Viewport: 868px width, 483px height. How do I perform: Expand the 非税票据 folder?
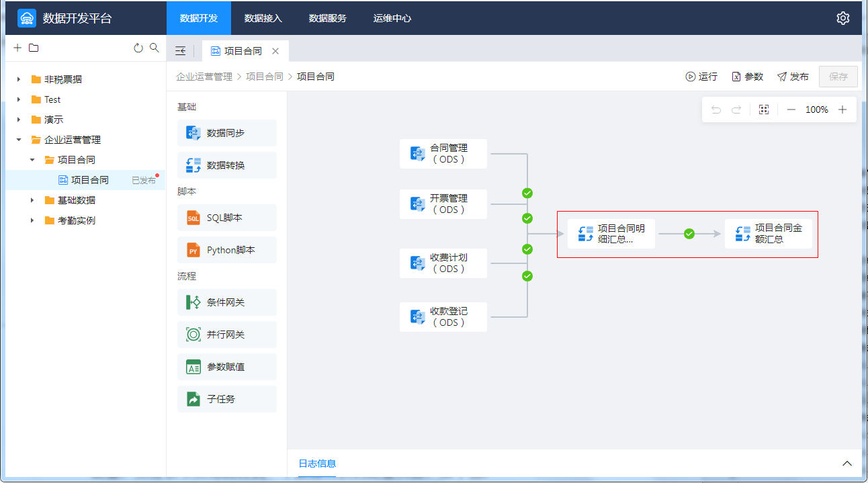19,79
